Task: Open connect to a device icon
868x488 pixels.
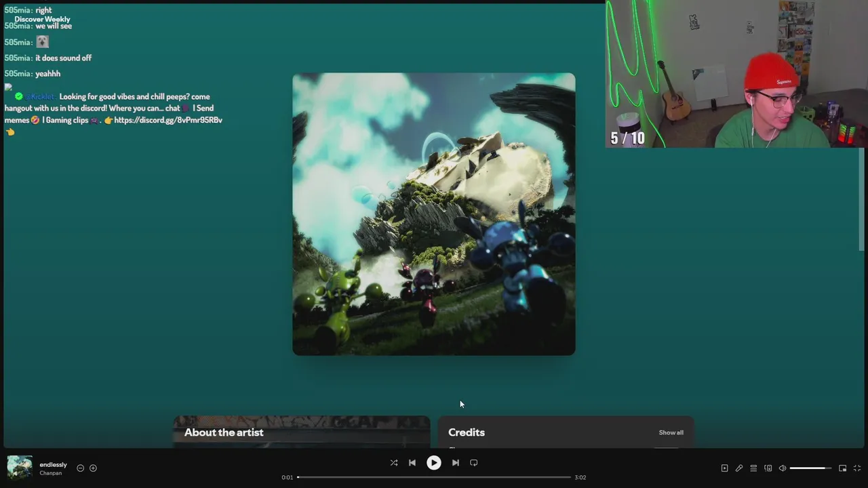Action: pyautogui.click(x=768, y=468)
